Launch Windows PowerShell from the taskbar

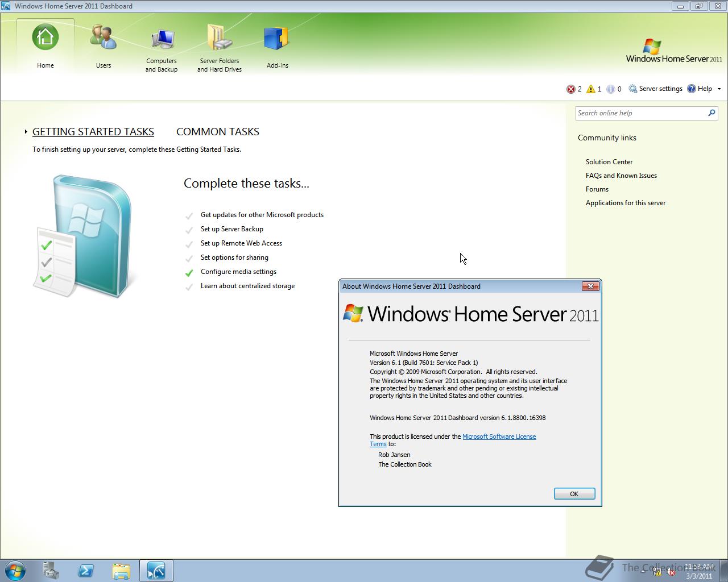coord(86,571)
